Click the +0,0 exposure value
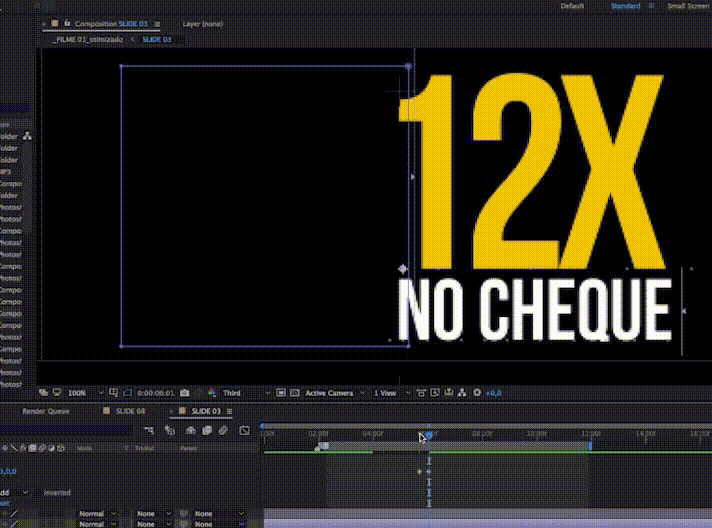 pos(493,393)
